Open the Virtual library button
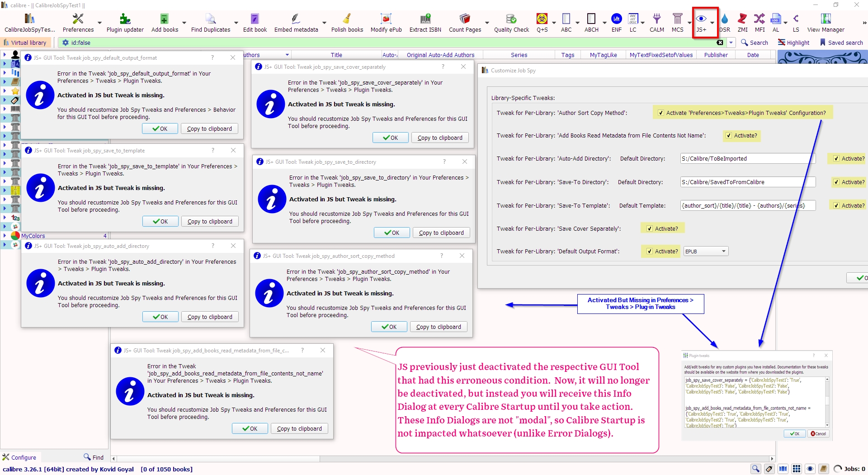The width and height of the screenshot is (868, 475). tap(25, 43)
